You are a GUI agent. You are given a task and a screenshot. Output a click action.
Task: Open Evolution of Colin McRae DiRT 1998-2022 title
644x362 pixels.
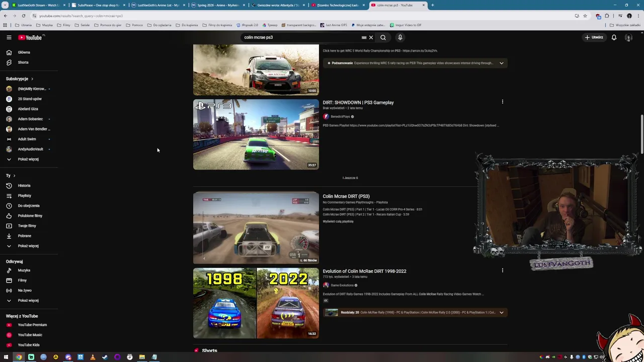(364, 271)
